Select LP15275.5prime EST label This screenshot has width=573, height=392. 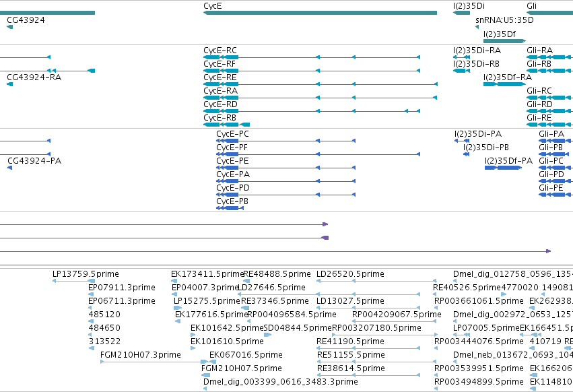[x=207, y=301]
